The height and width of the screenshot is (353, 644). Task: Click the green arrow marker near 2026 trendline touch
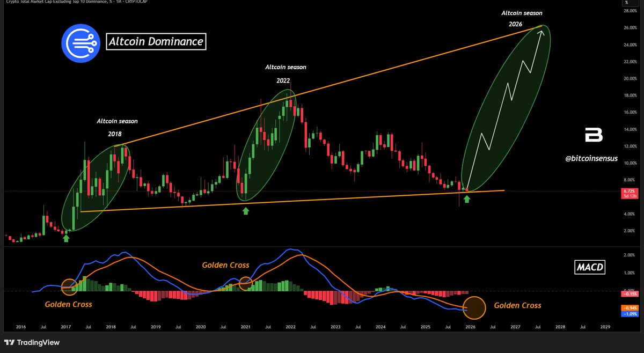click(466, 198)
